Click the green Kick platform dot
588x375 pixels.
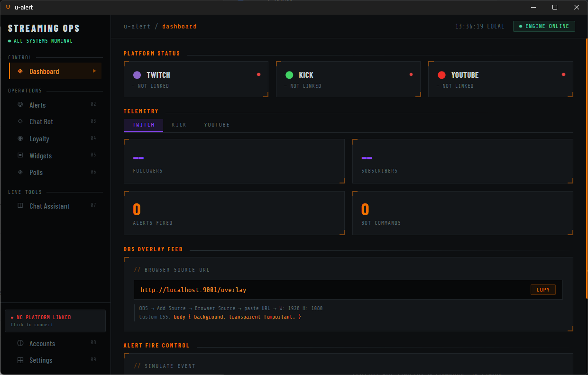(289, 75)
